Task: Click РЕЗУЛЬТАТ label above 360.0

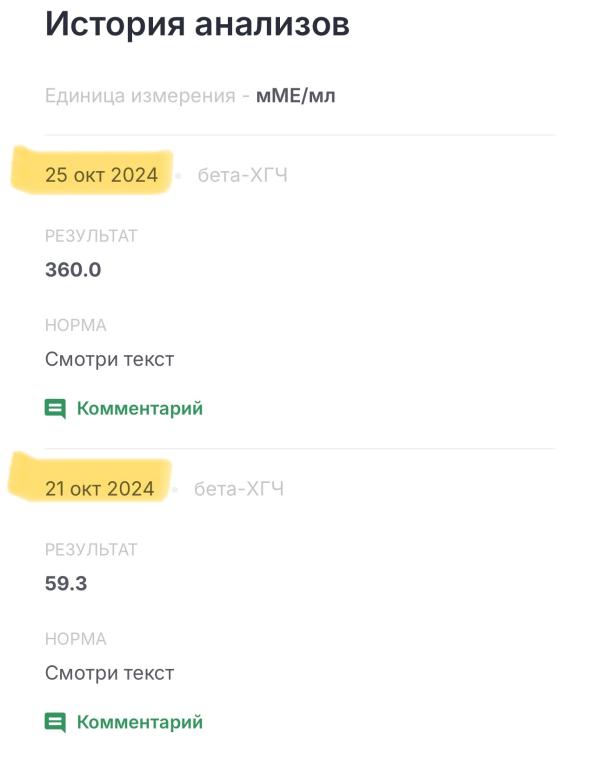Action: pos(91,236)
